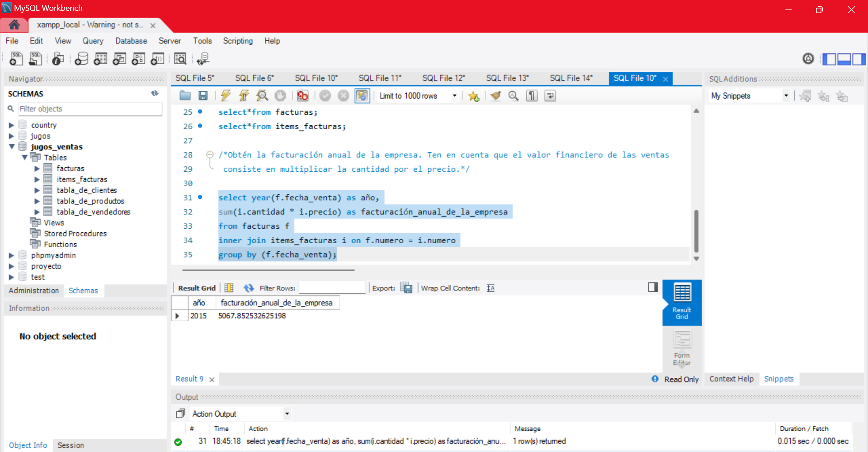Toggle word wrap icon in editor

550,96
